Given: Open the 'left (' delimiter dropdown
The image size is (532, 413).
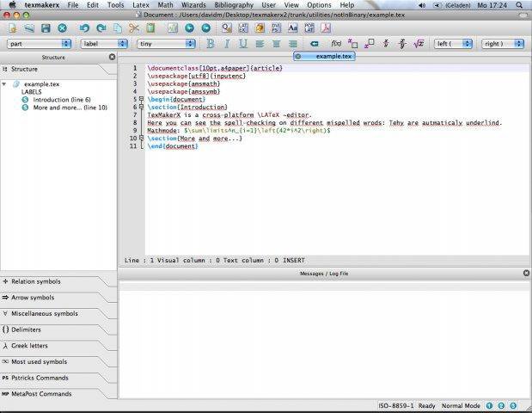Looking at the screenshot, I should [453, 43].
